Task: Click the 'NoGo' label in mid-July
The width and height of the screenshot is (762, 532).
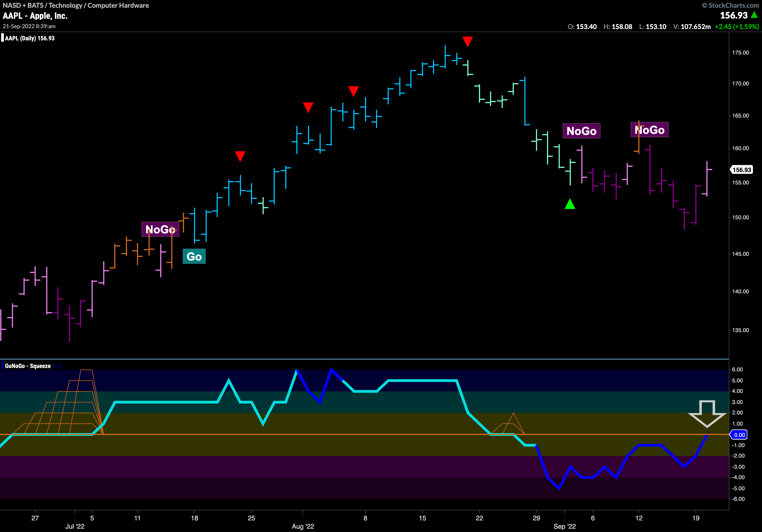Action: (x=160, y=229)
